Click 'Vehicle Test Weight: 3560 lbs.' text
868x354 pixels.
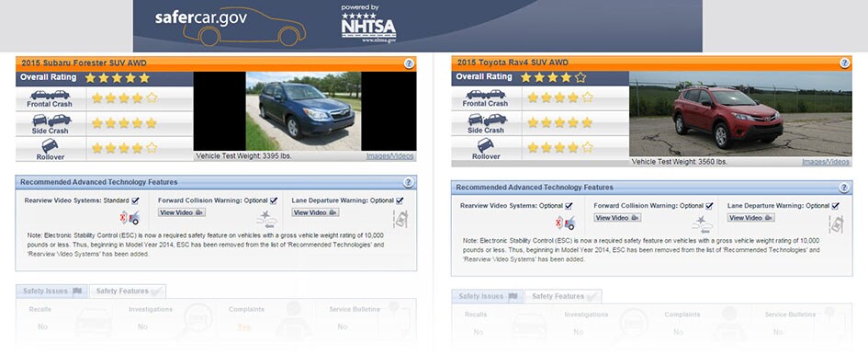pos(679,162)
